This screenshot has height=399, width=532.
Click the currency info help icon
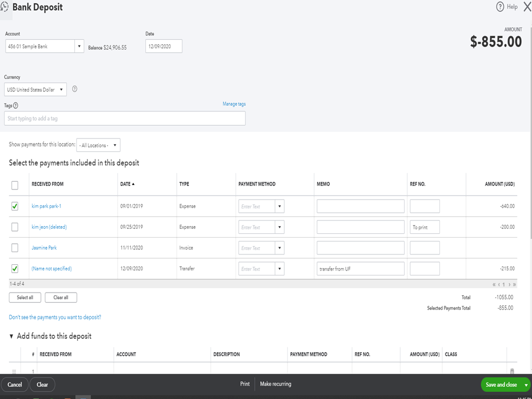click(75, 89)
